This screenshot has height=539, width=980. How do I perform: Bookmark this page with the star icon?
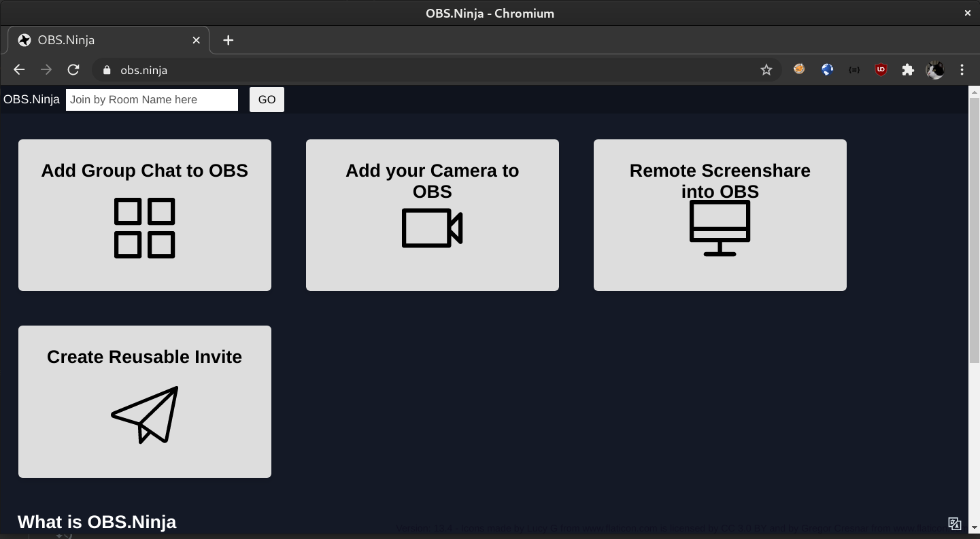[766, 69]
